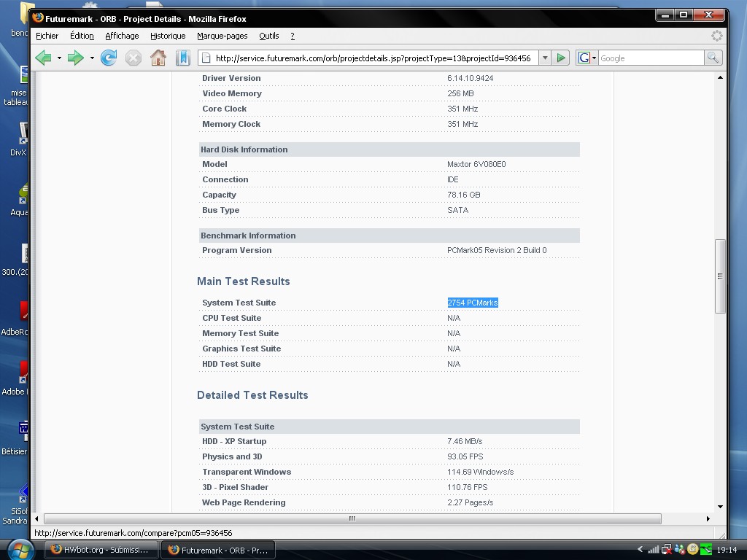Click the Hard Disk Information section header
The width and height of the screenshot is (747, 560).
coord(390,149)
